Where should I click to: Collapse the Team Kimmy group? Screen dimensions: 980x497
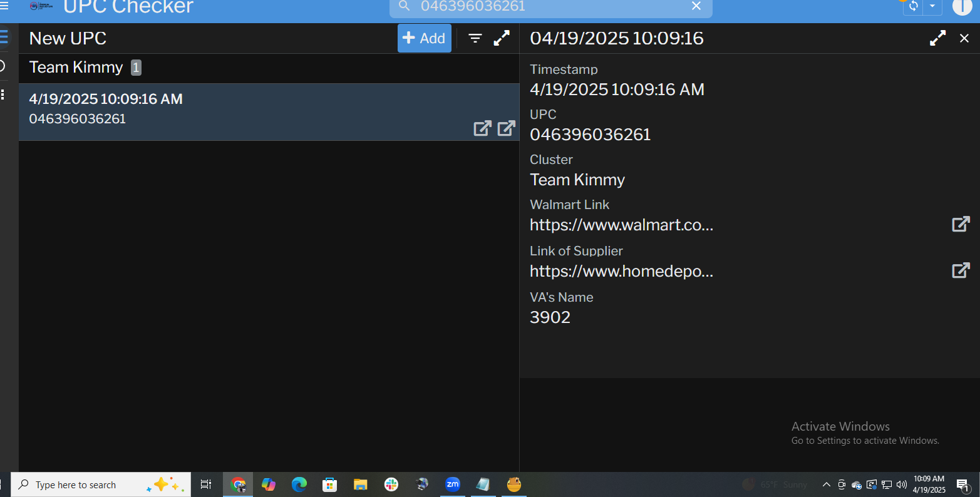coord(76,68)
